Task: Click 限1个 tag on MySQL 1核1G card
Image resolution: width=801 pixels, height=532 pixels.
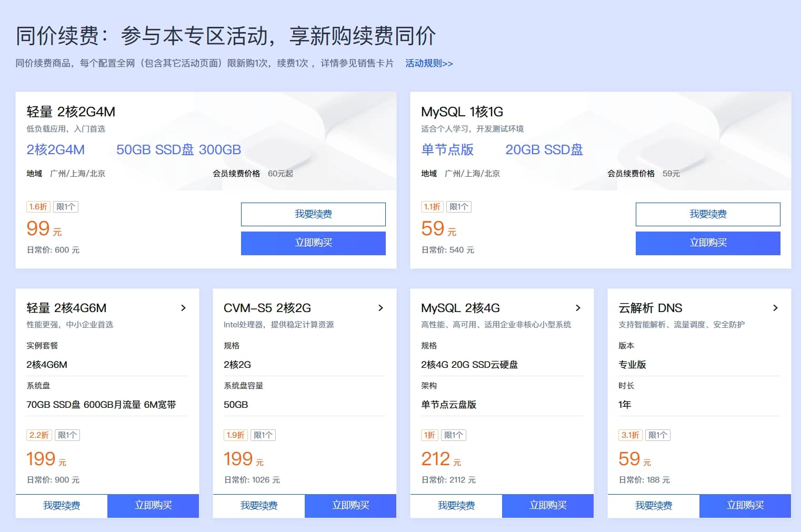Action: 459,207
